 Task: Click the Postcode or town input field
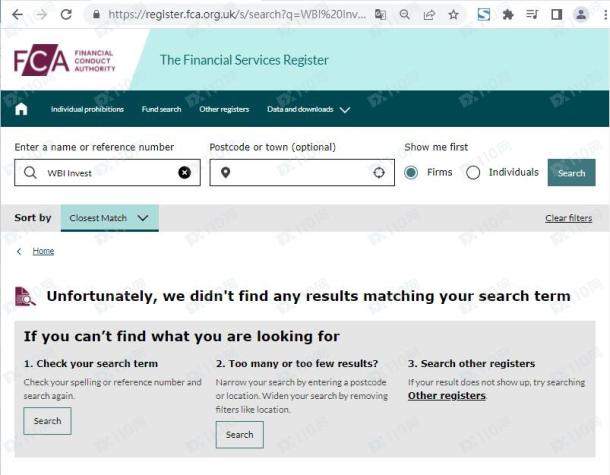click(302, 172)
